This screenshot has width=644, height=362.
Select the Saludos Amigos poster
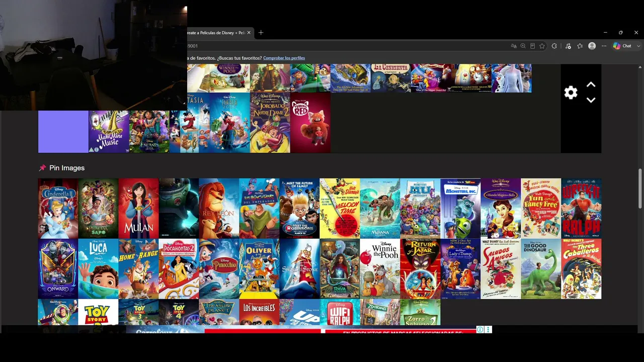[501, 269]
